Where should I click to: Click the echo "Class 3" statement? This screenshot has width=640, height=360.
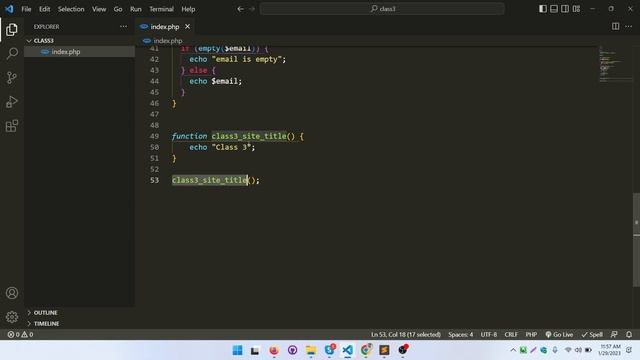pyautogui.click(x=222, y=147)
